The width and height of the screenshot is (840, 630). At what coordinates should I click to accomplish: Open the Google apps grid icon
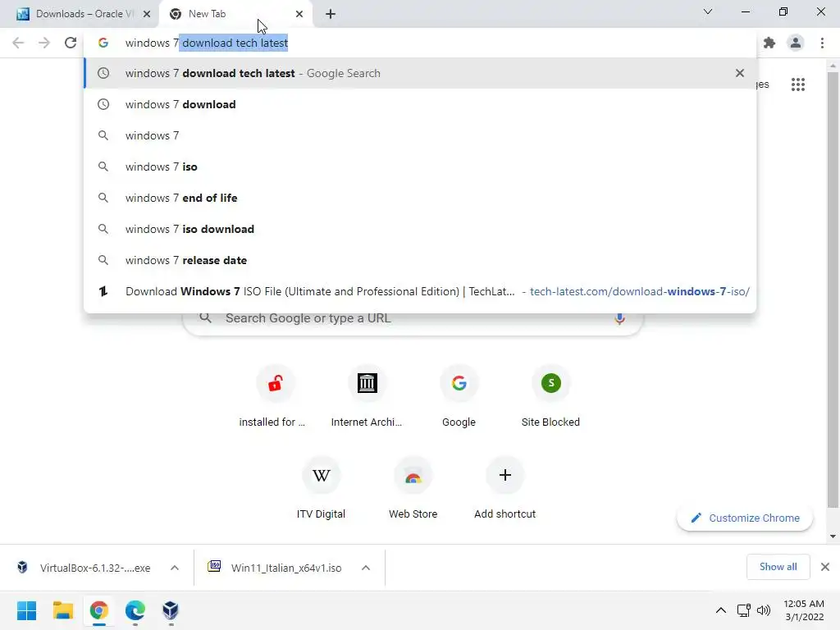(797, 84)
